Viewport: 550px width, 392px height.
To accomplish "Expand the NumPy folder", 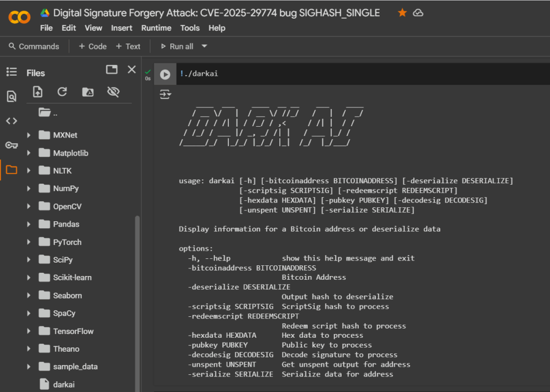I will tap(29, 188).
